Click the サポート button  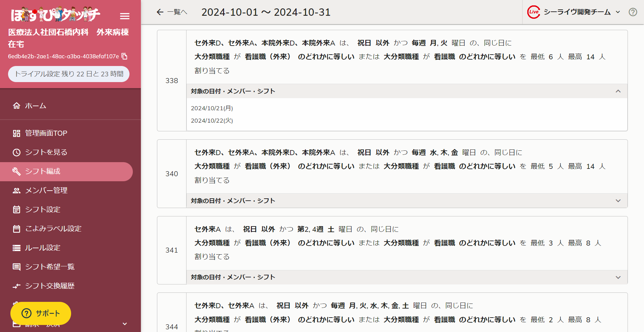[x=41, y=314]
